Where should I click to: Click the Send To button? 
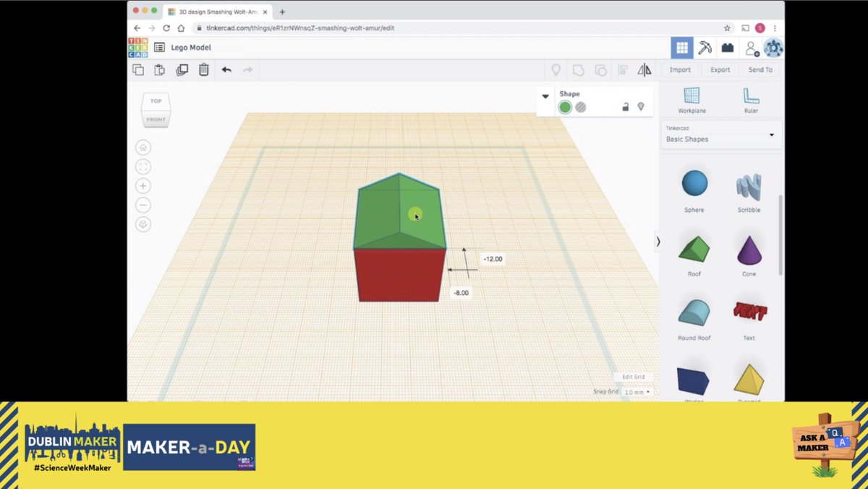click(x=760, y=70)
